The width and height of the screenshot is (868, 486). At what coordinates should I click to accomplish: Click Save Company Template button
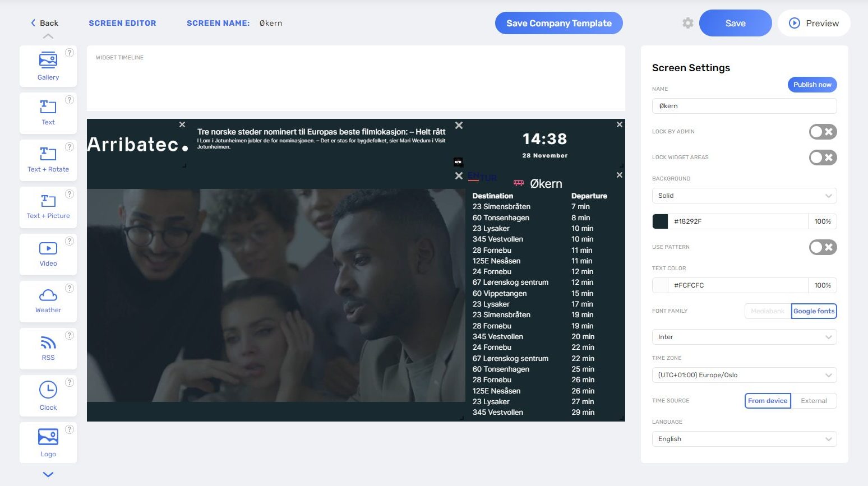[x=559, y=23]
